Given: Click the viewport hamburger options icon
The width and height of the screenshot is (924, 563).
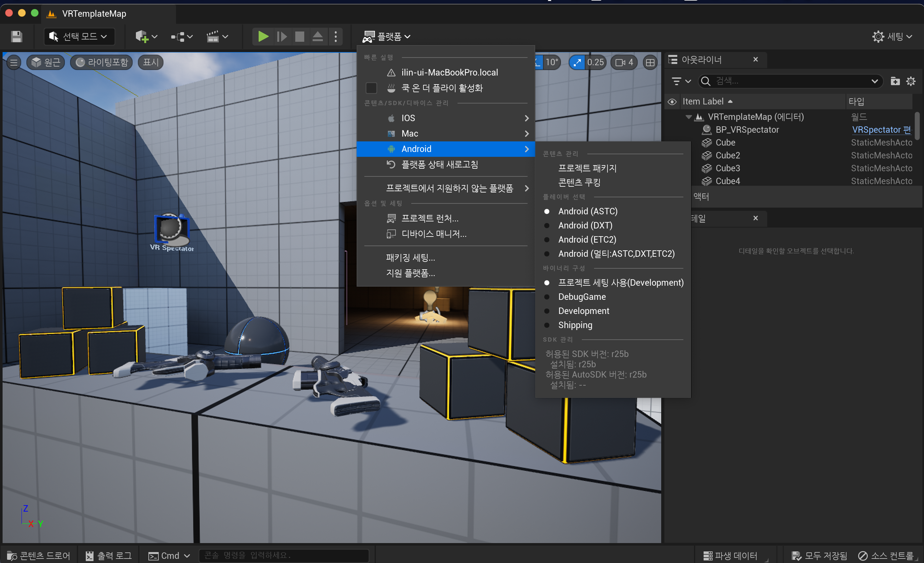Looking at the screenshot, I should coord(14,62).
